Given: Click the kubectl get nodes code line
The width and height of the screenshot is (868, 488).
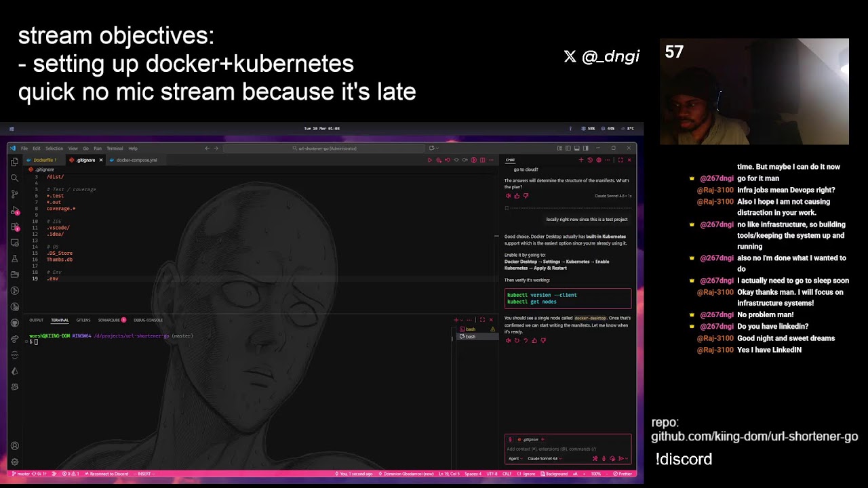Looking at the screenshot, I should coord(532,302).
